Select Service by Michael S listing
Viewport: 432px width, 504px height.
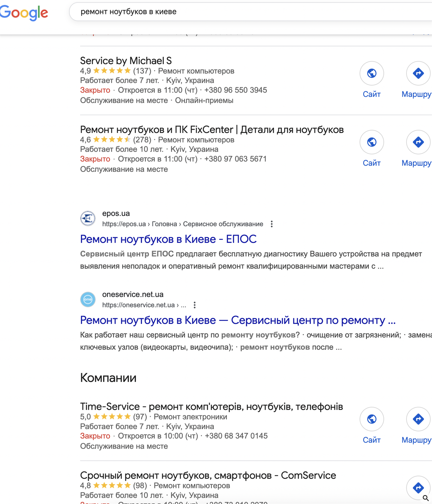point(126,61)
